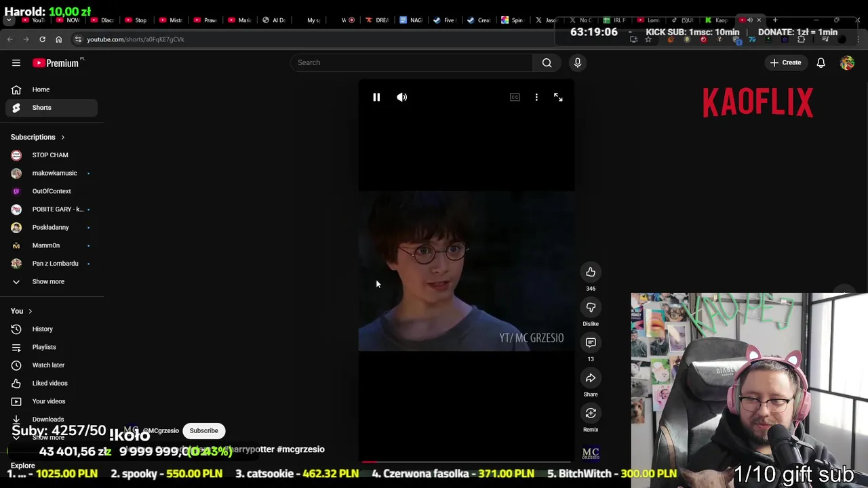Switch to the Spin browser tab
Viewport: 868px width, 488px height.
(513, 20)
